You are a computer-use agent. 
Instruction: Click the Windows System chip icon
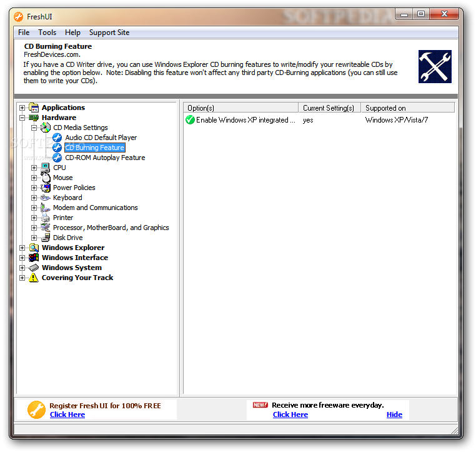tap(34, 268)
